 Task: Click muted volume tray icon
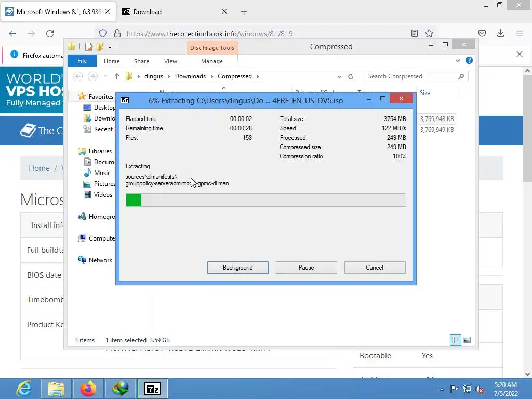480,389
